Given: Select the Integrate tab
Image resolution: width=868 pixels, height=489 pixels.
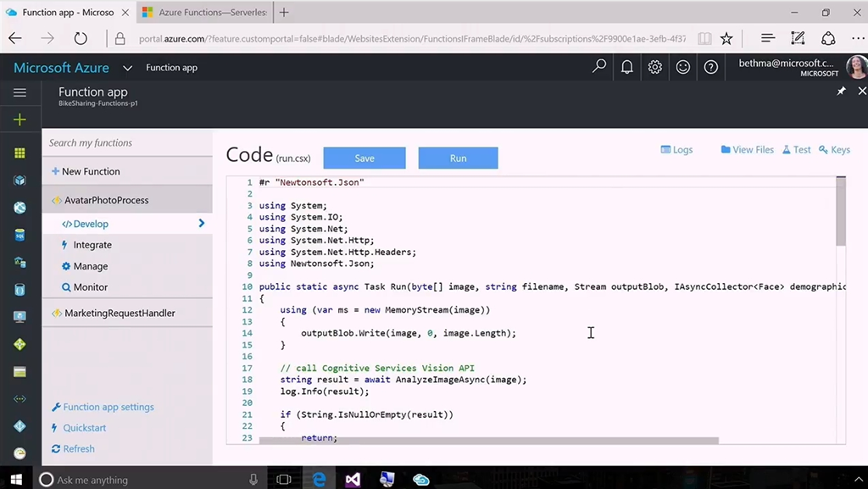Looking at the screenshot, I should click(x=92, y=245).
